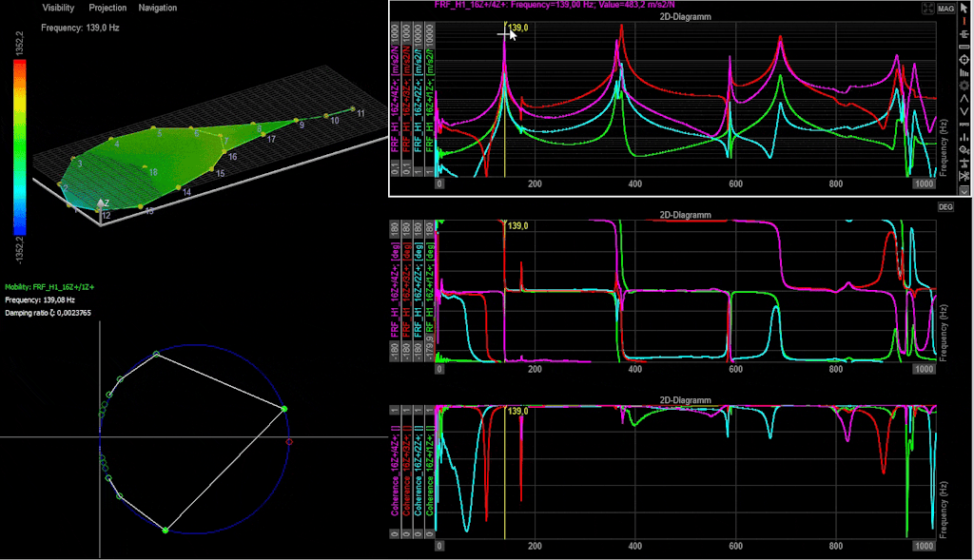Click the magnitude 2D-Diagramm title

pyautogui.click(x=685, y=17)
